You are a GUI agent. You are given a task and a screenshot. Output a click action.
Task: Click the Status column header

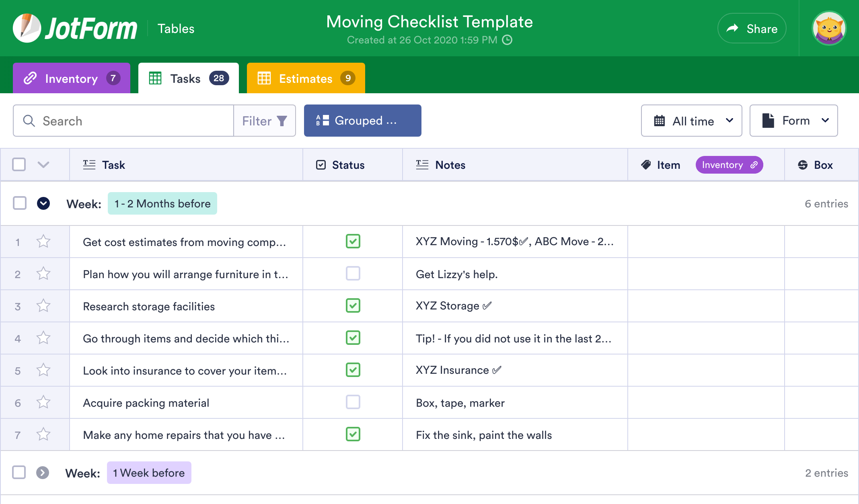point(353,165)
